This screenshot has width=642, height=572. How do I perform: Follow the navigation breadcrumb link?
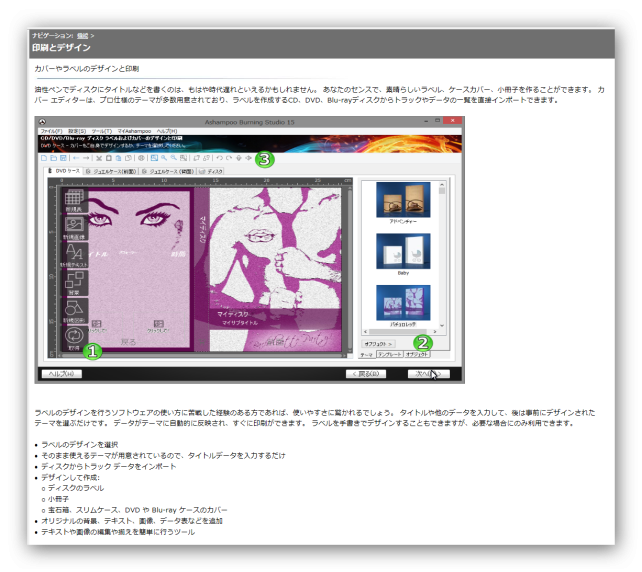click(82, 36)
